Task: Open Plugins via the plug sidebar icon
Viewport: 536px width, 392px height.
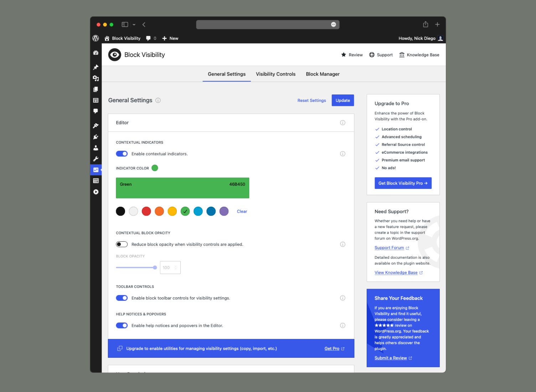Action: (x=96, y=137)
